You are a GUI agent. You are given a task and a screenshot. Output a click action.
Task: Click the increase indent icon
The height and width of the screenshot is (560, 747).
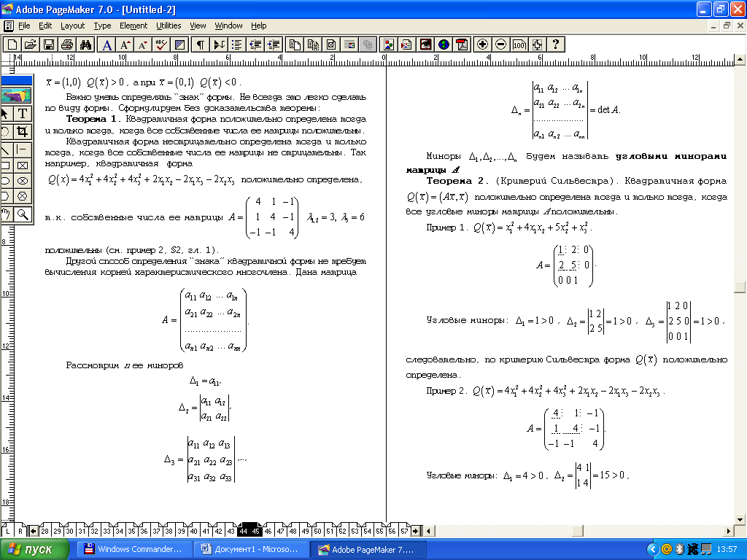click(x=274, y=44)
